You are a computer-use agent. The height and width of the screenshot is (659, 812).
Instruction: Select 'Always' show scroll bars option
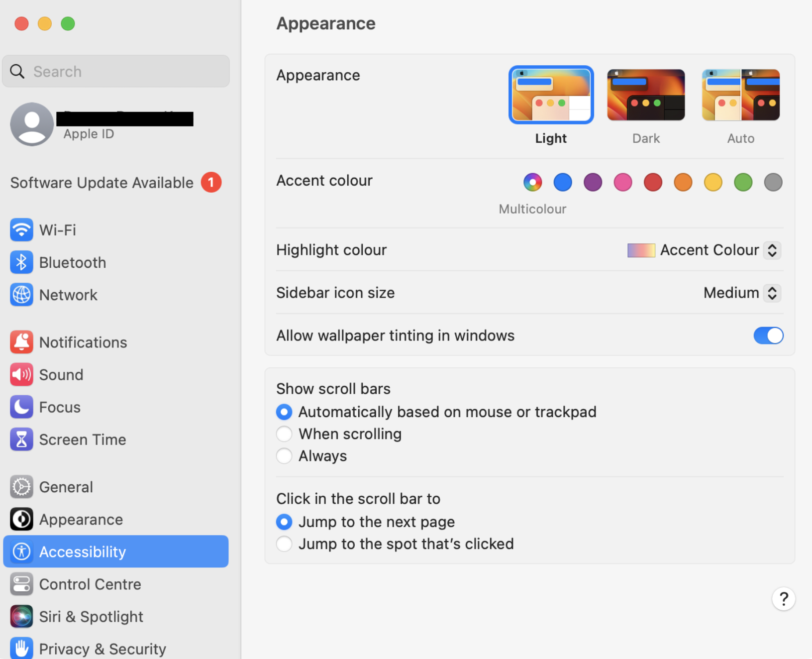pos(284,456)
